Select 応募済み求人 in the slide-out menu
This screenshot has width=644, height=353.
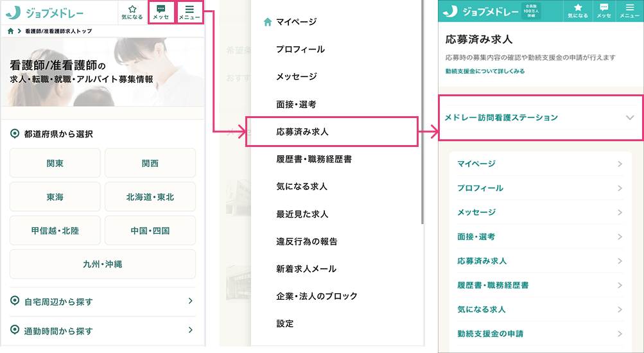pyautogui.click(x=332, y=132)
